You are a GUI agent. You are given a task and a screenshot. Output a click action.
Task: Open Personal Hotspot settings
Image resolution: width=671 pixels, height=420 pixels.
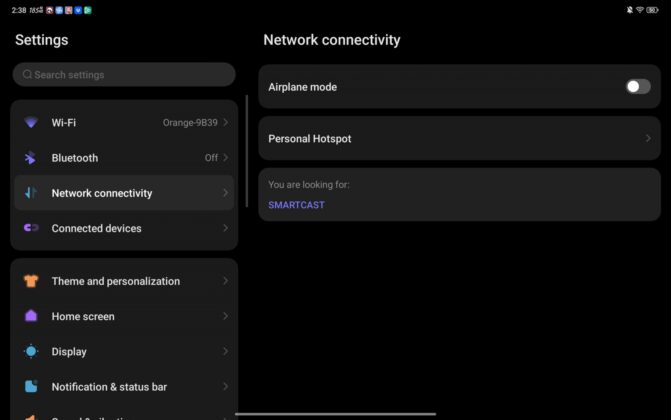[x=459, y=138]
